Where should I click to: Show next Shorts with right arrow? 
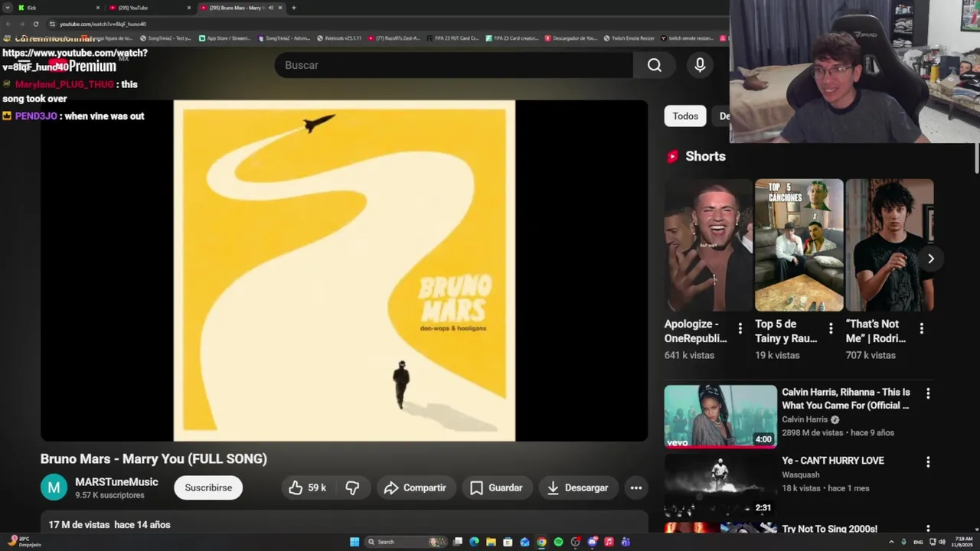[x=931, y=259]
